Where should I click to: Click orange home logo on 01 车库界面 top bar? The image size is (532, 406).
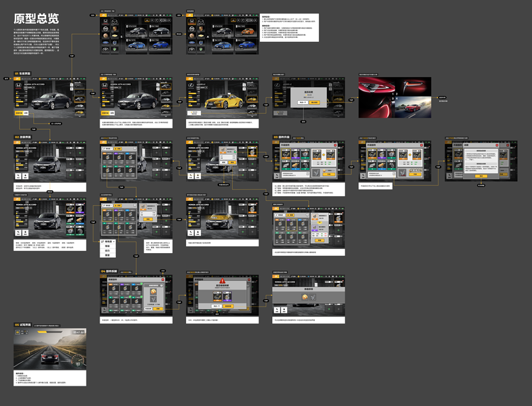[x=17, y=78]
